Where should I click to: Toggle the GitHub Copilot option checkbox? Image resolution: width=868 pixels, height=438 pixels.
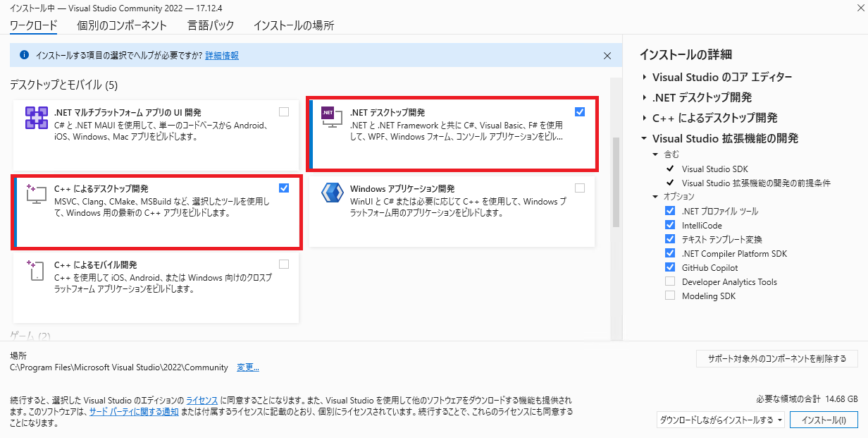pos(670,267)
